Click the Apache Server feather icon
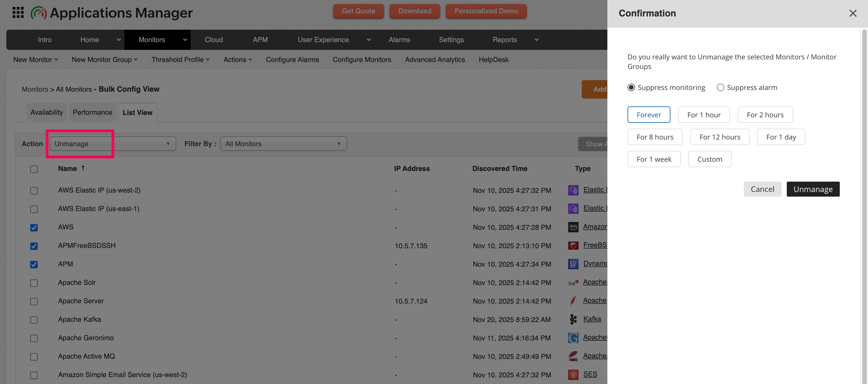Image resolution: width=868 pixels, height=384 pixels. point(573,301)
